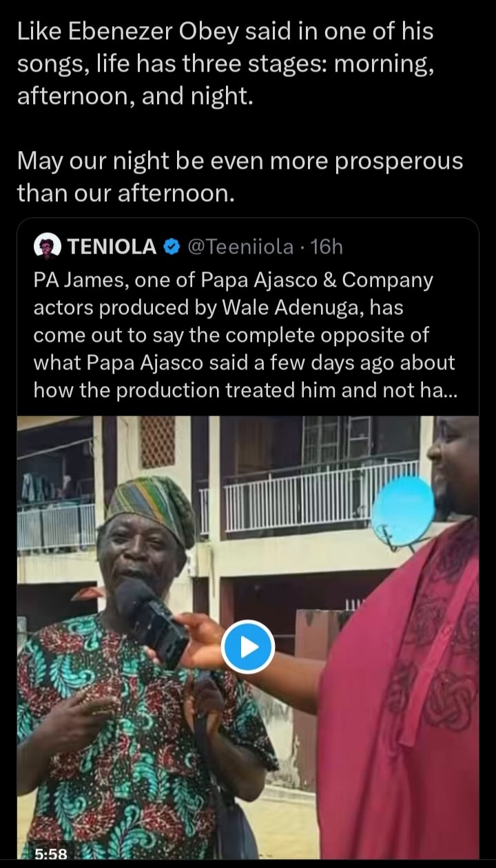Image resolution: width=496 pixels, height=868 pixels.
Task: Tap "May our night be even more prosperous"
Action: (239, 161)
